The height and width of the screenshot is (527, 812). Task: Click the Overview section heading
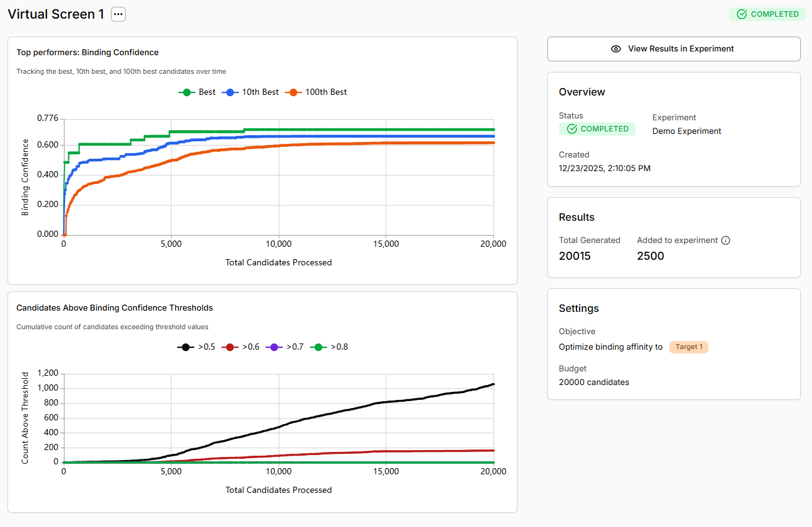tap(582, 92)
